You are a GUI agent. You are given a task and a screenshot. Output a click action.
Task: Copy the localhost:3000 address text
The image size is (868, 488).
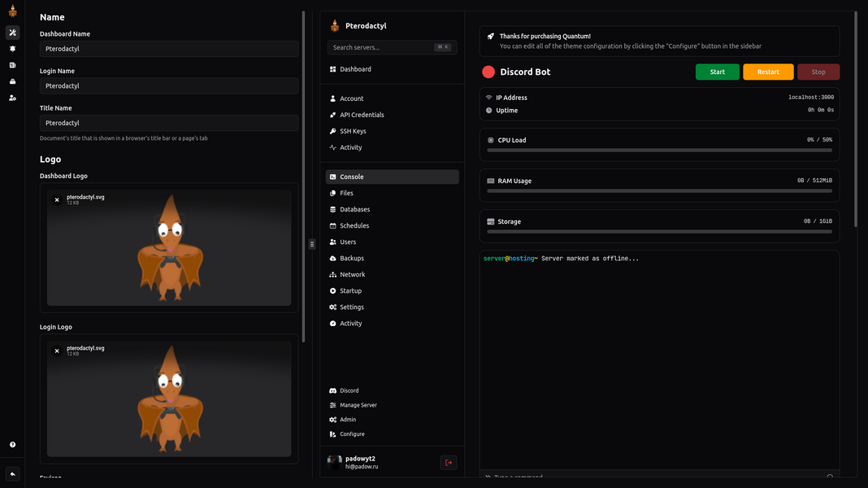(x=811, y=98)
